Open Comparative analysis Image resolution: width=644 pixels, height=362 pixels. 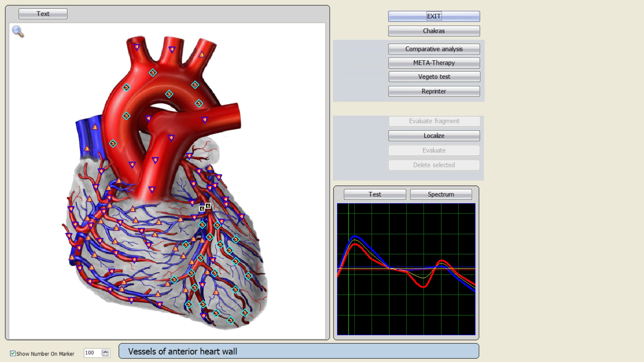pyautogui.click(x=434, y=49)
